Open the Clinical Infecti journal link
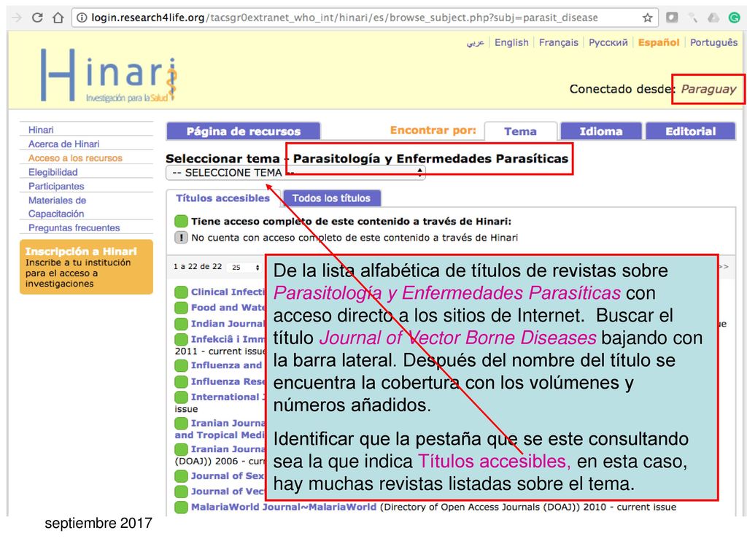 pyautogui.click(x=228, y=292)
